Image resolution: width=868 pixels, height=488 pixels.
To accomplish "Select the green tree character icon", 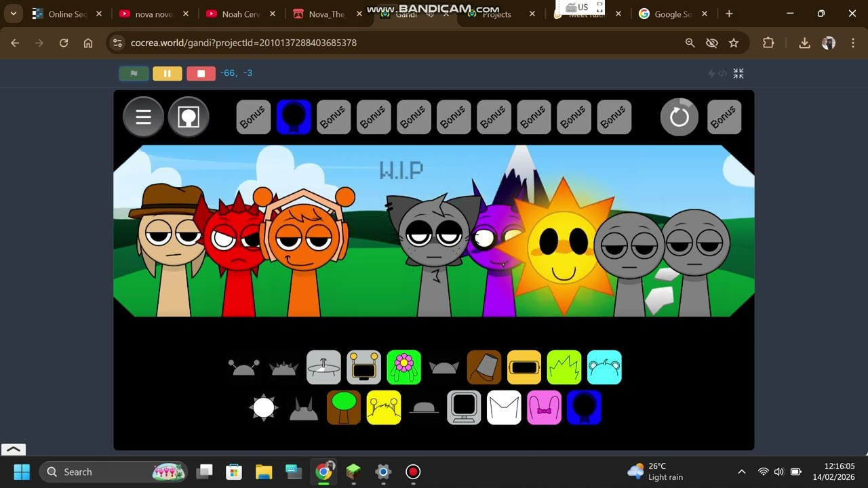I will pos(344,407).
